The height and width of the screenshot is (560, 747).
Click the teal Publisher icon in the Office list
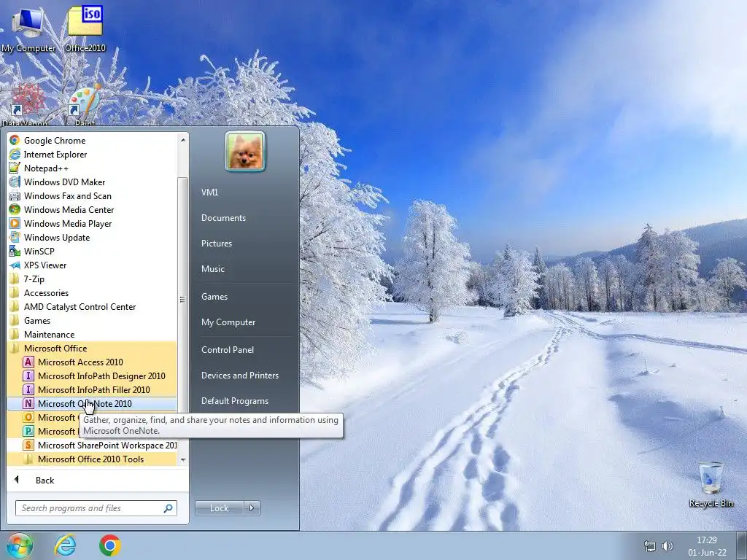[x=28, y=431]
